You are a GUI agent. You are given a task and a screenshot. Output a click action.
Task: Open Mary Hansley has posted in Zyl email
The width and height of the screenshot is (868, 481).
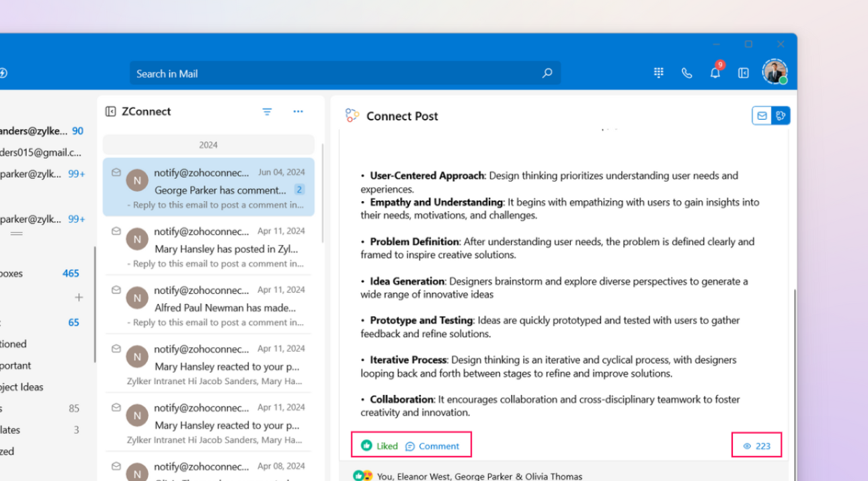208,246
